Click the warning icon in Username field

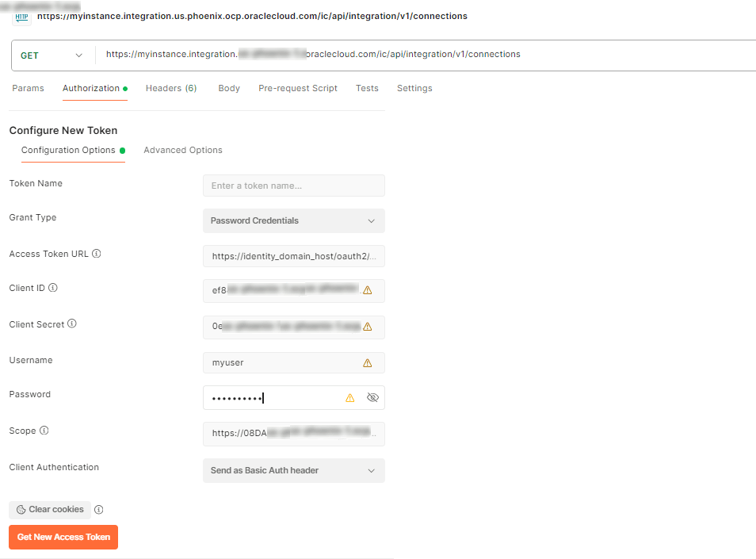pos(367,362)
